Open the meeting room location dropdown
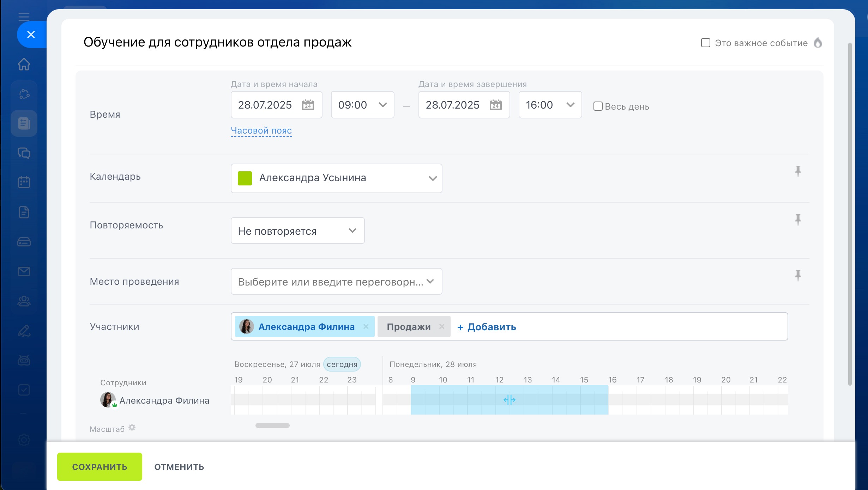Viewport: 868px width, 490px height. point(336,281)
